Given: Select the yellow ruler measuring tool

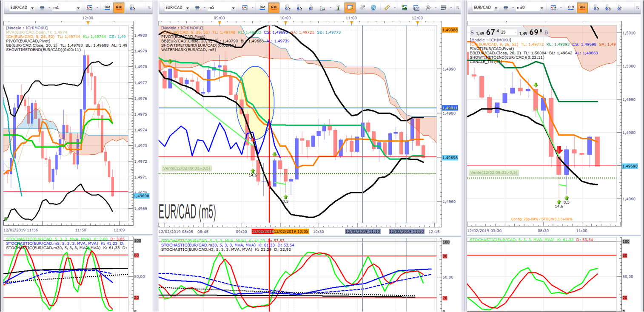Looking at the screenshot, I should pyautogui.click(x=387, y=8).
